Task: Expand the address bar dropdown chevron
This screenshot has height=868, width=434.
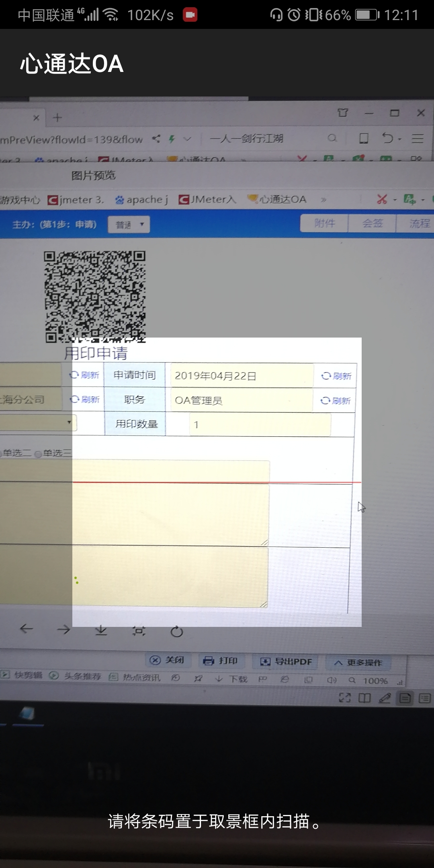Action: [x=187, y=139]
